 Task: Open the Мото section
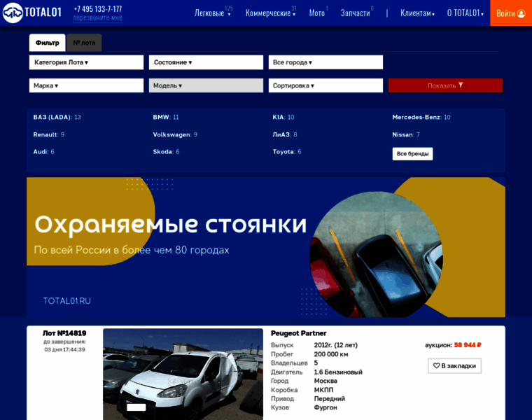(x=318, y=13)
